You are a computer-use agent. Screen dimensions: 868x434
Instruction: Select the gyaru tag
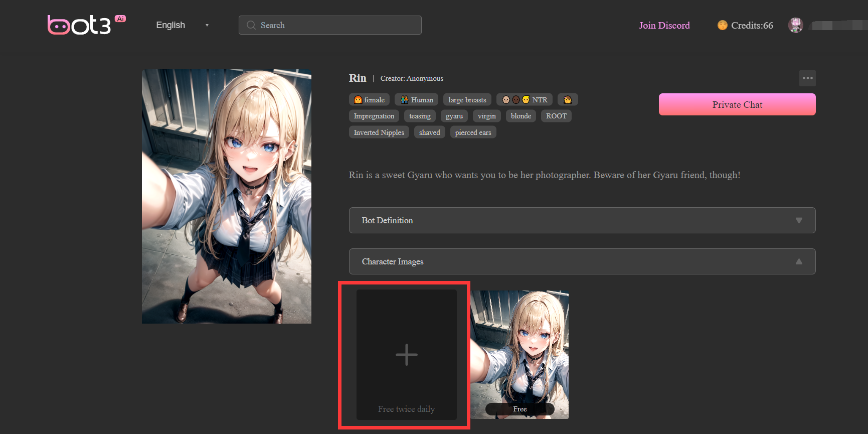[x=454, y=116]
